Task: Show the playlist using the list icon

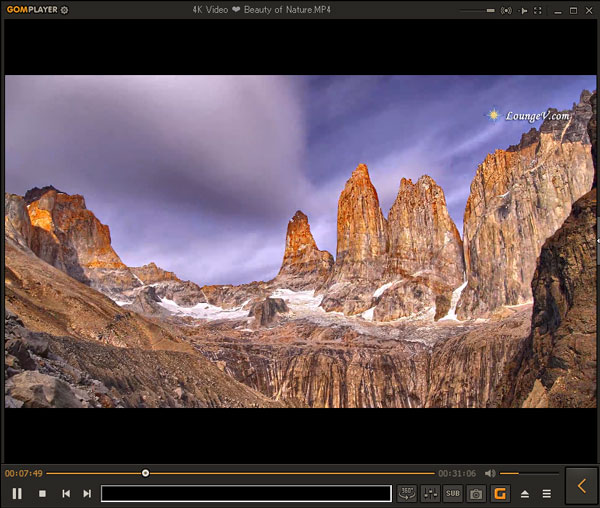Action: (x=546, y=493)
